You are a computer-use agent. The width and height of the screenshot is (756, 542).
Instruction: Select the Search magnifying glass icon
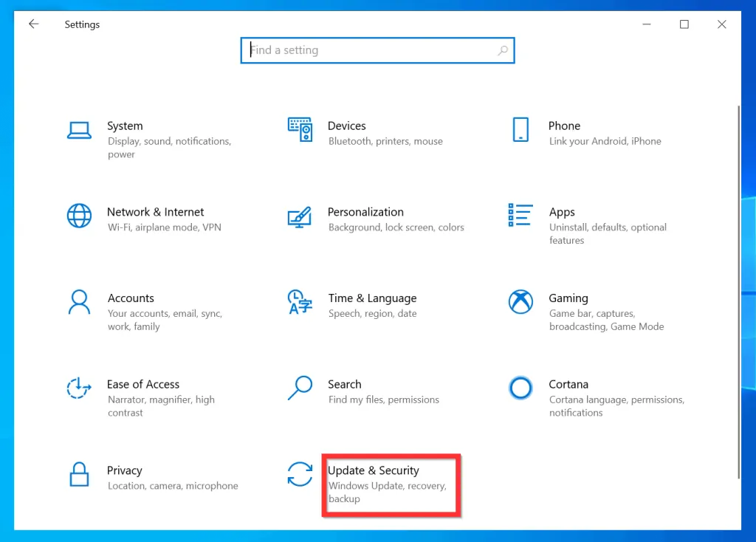click(300, 388)
